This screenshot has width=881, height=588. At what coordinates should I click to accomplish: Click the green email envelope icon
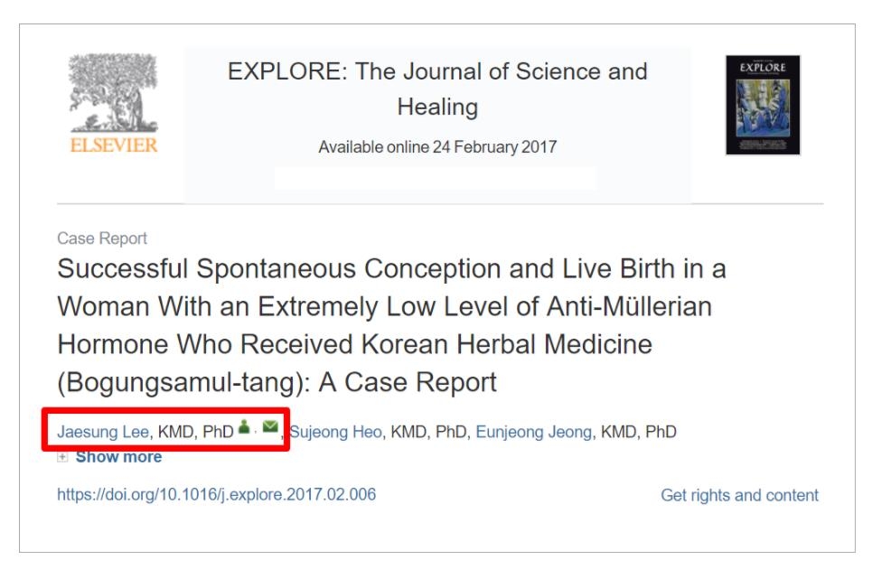click(270, 427)
